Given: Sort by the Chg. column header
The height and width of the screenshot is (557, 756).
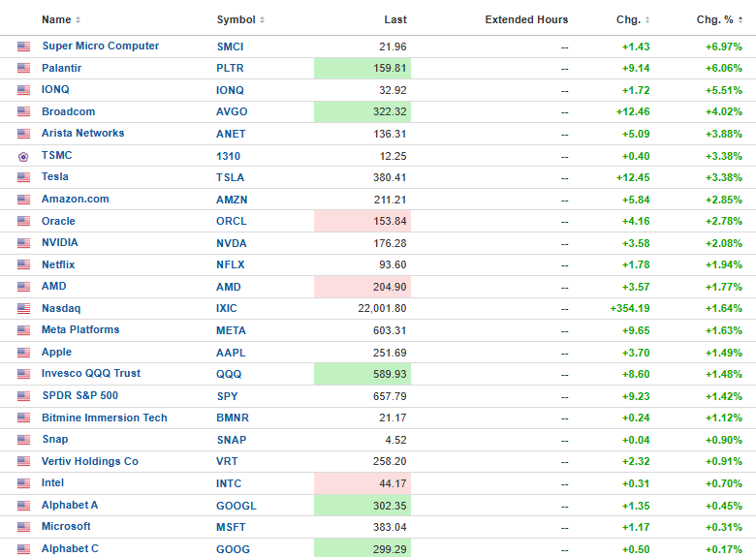Looking at the screenshot, I should 633,19.
